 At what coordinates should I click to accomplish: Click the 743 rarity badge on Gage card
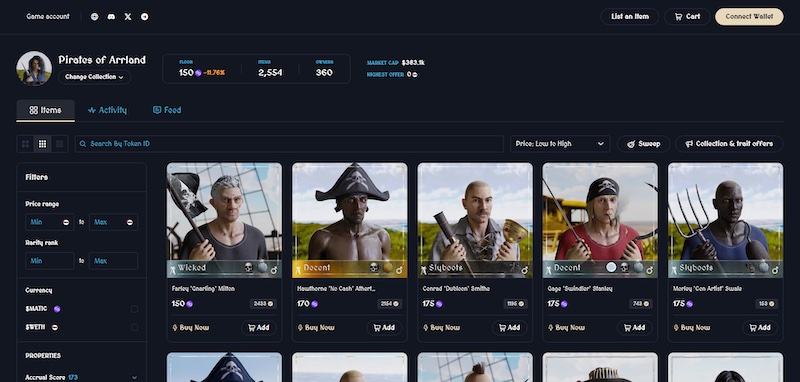pyautogui.click(x=641, y=304)
